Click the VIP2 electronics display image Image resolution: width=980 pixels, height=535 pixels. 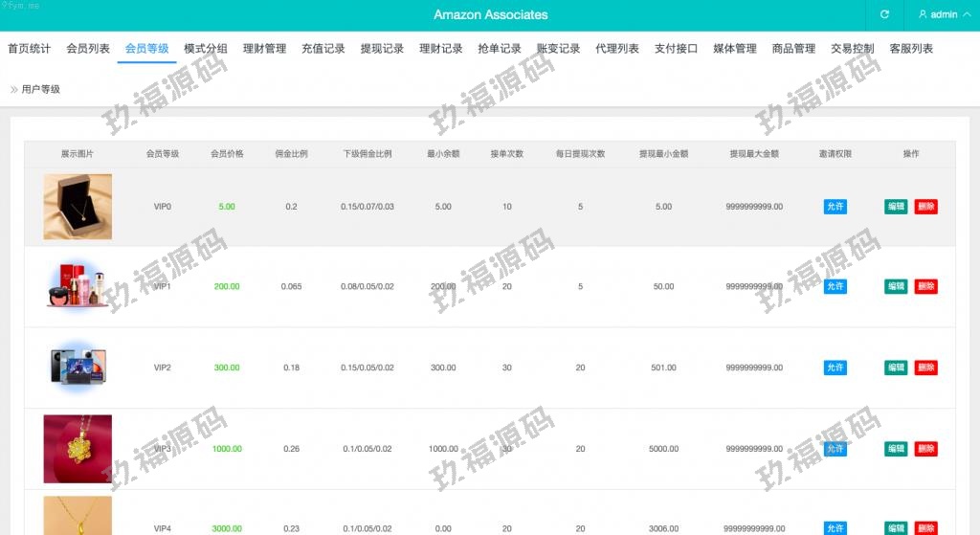78,368
